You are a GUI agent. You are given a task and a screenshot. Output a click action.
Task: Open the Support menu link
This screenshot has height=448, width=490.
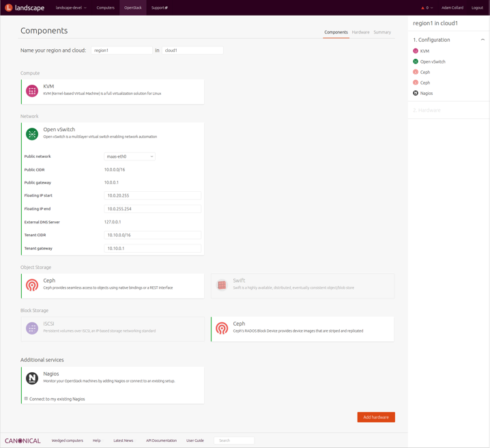[x=160, y=8]
